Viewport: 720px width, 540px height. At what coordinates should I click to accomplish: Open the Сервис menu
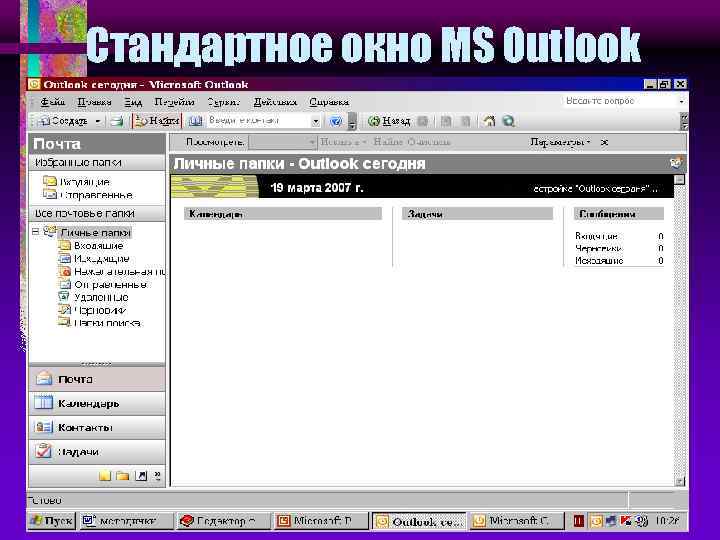[223, 102]
